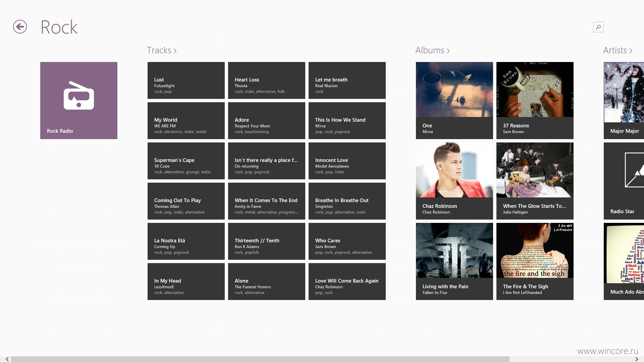
Task: Open Superman's Cape by 10 Code
Action: [x=186, y=161]
